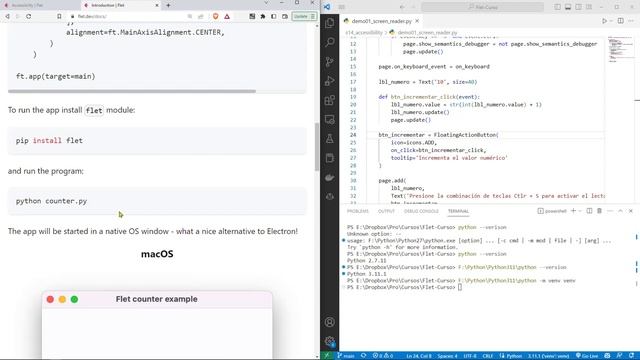This screenshot has width=640, height=360.
Task: Split the VS Code editor to the right
Action: (620, 21)
